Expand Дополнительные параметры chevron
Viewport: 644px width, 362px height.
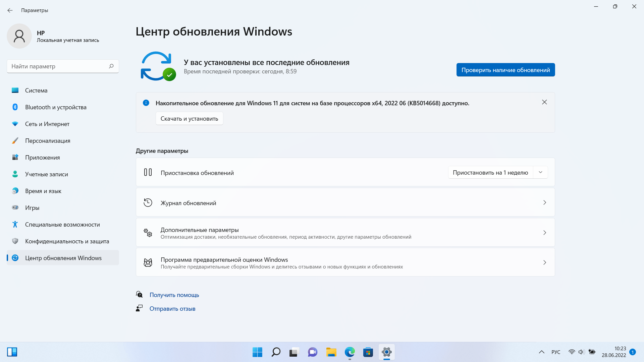pyautogui.click(x=544, y=233)
